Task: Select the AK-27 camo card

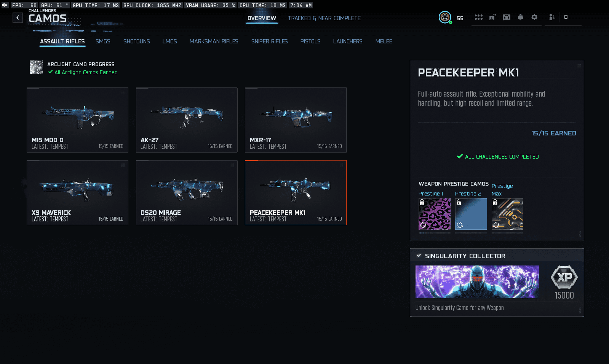Action: pos(187,120)
